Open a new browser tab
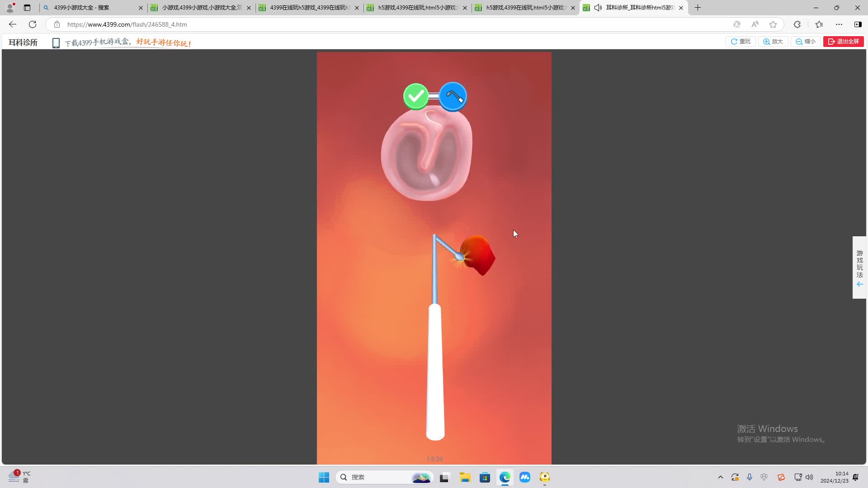The image size is (868, 488). click(x=698, y=8)
